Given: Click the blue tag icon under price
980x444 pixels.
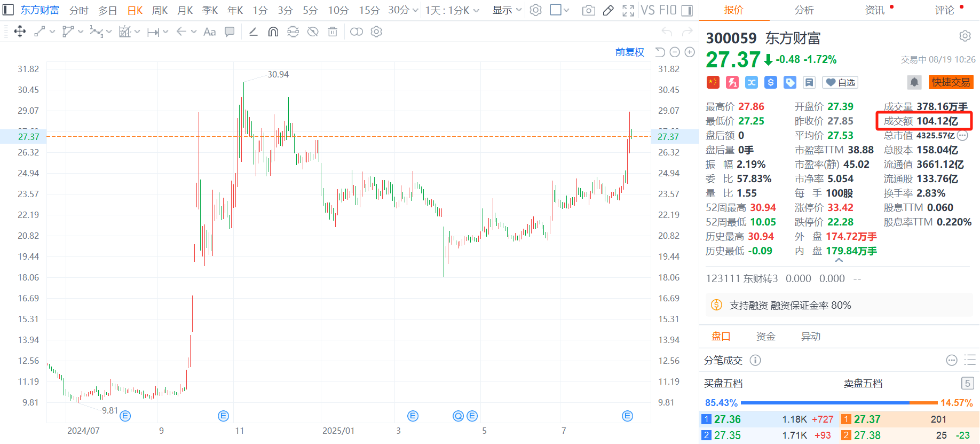Looking at the screenshot, I should (790, 82).
